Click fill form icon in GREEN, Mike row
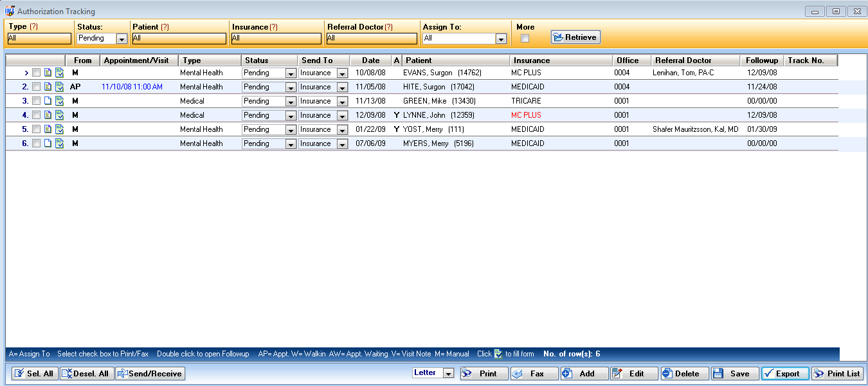This screenshot has width=868, height=386. click(x=59, y=101)
